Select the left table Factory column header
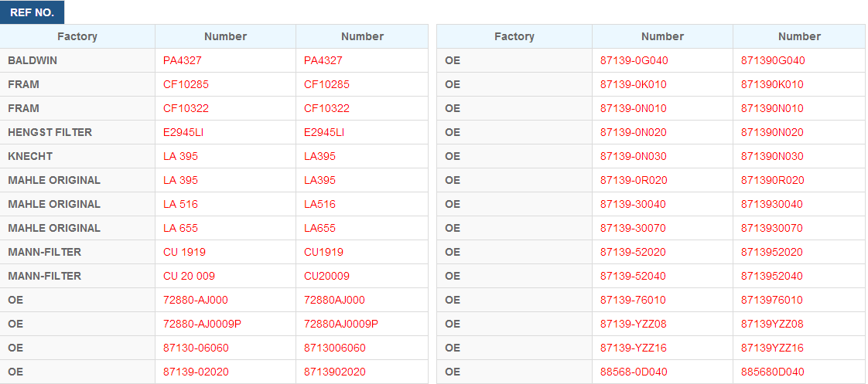This screenshot has width=868, height=384. pyautogui.click(x=77, y=36)
